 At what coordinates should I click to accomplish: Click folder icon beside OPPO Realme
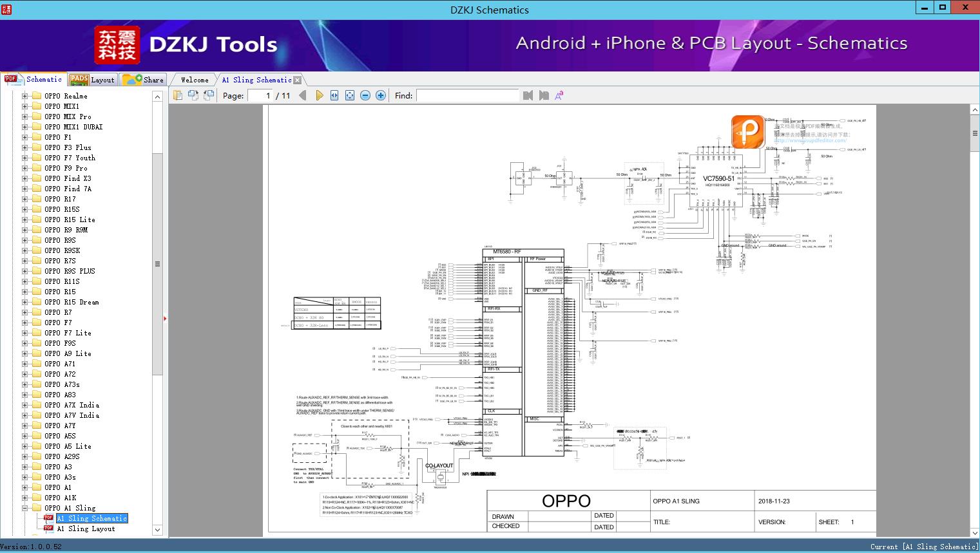[x=37, y=96]
